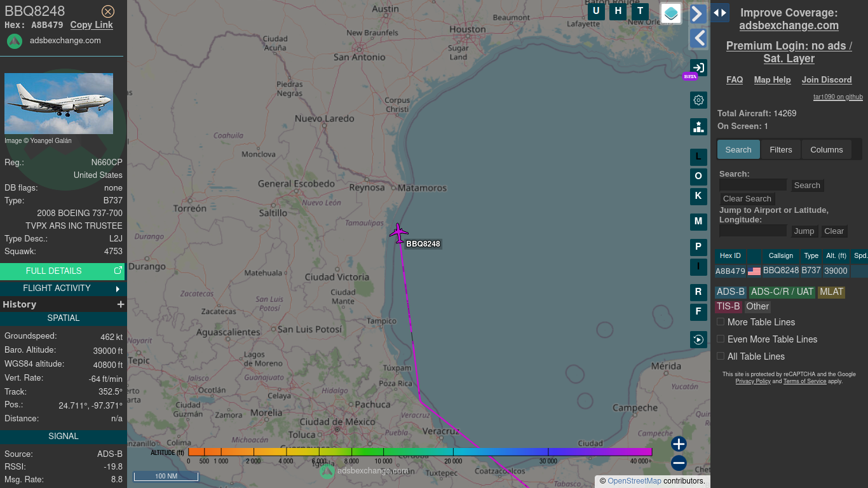868x488 pixels.
Task: Toggle the H map button
Action: (618, 11)
